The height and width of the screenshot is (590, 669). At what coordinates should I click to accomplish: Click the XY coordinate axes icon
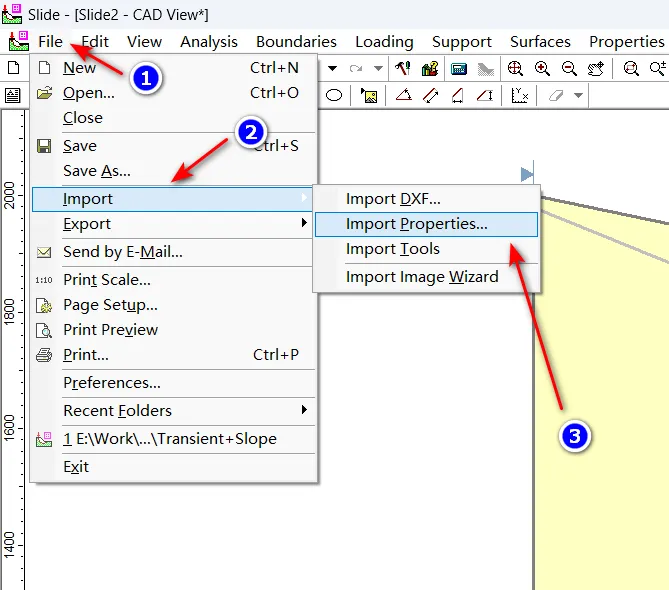(520, 96)
